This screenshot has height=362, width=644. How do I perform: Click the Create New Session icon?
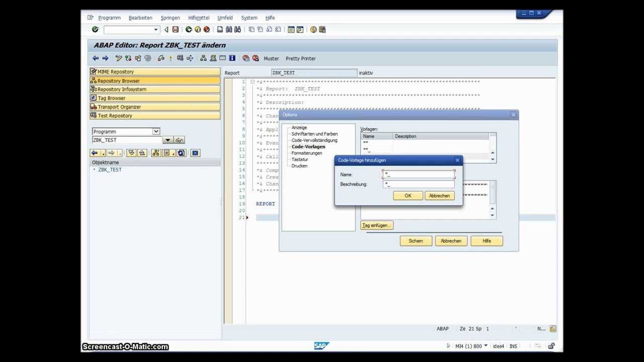291,30
